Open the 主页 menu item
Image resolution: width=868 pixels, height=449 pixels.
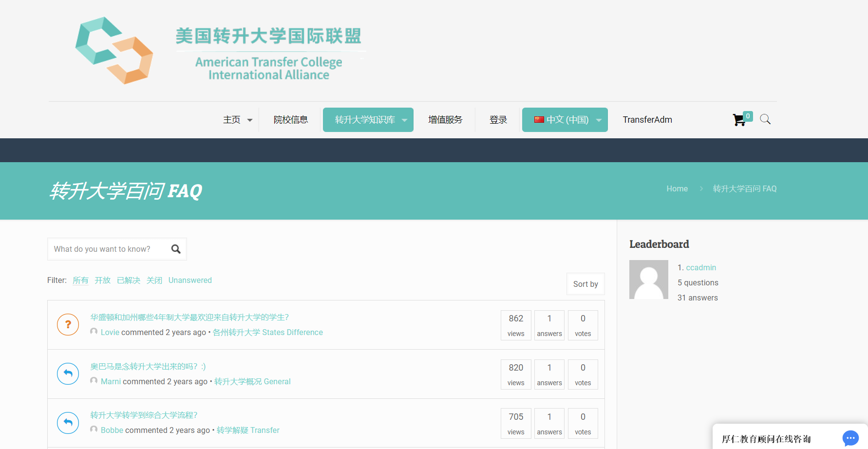232,120
